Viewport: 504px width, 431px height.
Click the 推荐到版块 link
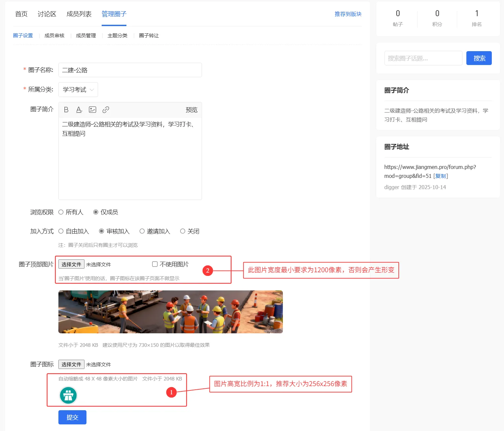pos(348,14)
